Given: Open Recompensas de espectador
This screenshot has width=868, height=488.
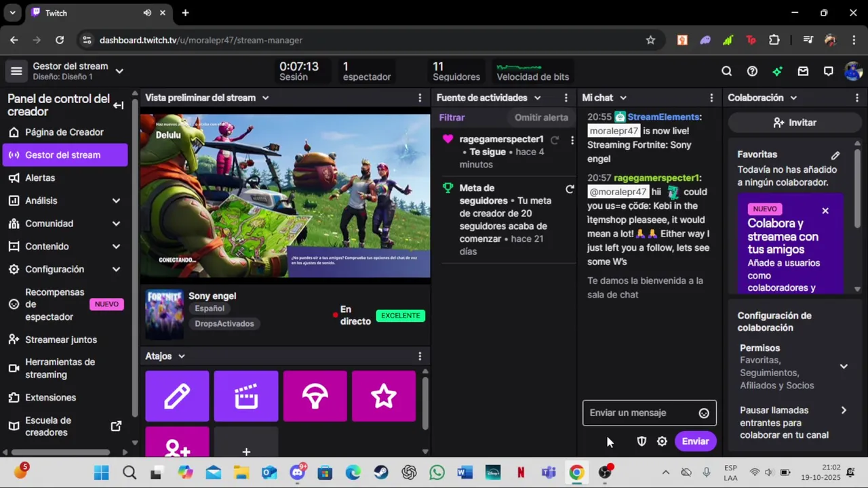Looking at the screenshot, I should (x=64, y=304).
